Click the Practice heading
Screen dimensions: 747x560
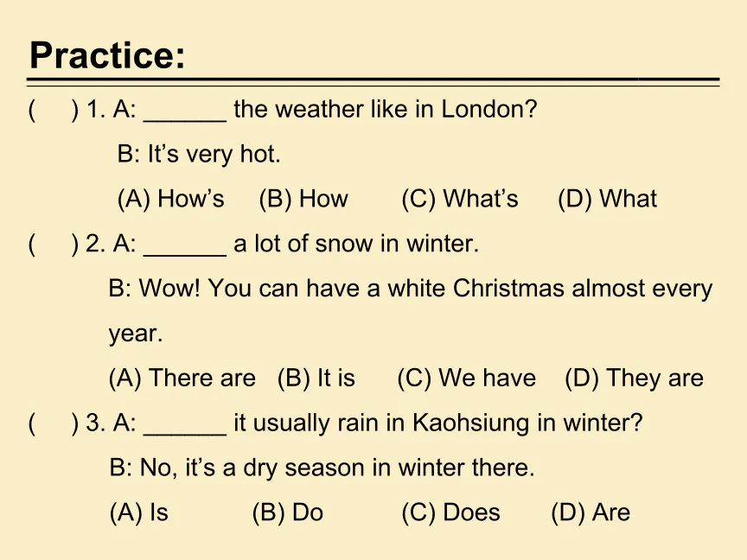point(107,56)
